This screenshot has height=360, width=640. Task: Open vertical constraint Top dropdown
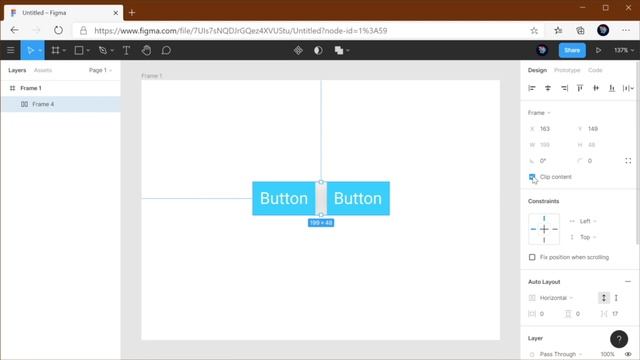click(x=588, y=237)
